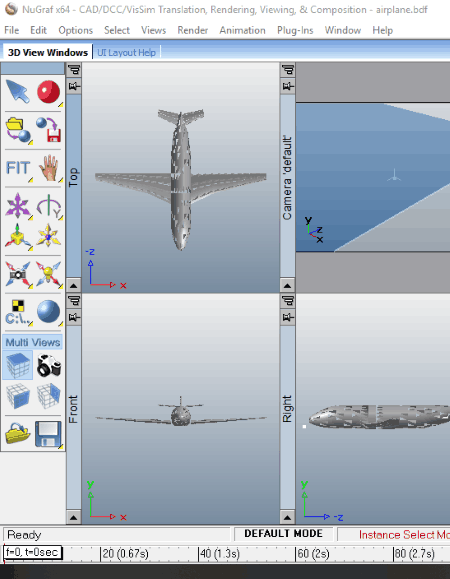Click the 40 (1.3s) timeline marker
Viewport: 450px width, 579px height.
[220, 554]
